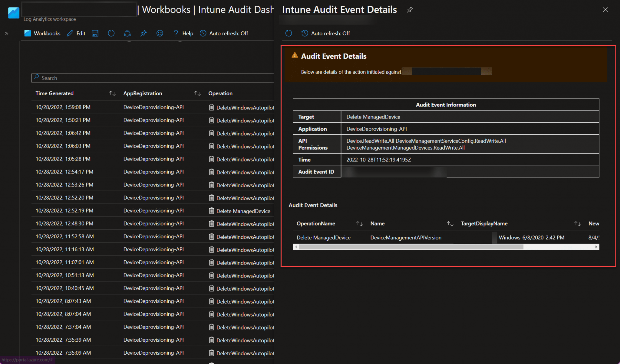Viewport: 620px width, 364px height.
Task: Select the Help menu item
Action: [188, 33]
